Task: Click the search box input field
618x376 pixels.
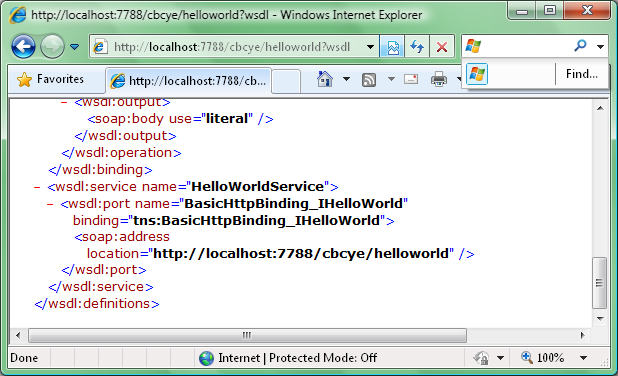Action: (x=526, y=47)
